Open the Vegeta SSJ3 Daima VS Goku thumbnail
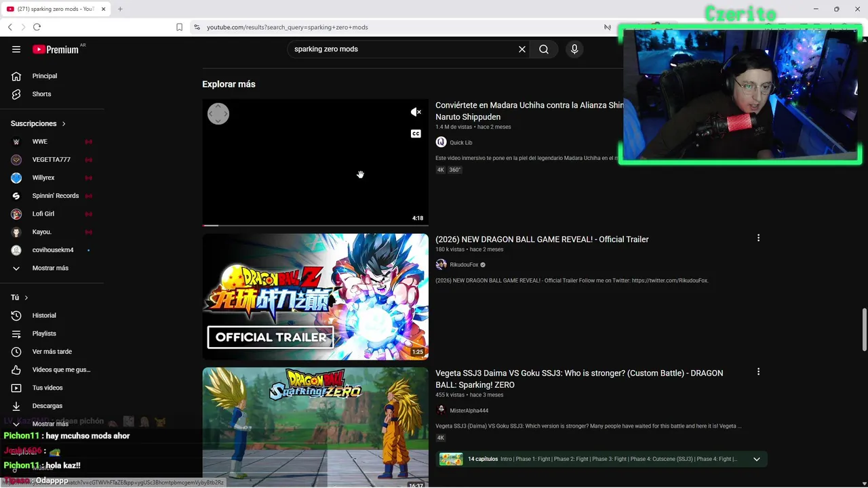This screenshot has width=868, height=488. point(315,428)
